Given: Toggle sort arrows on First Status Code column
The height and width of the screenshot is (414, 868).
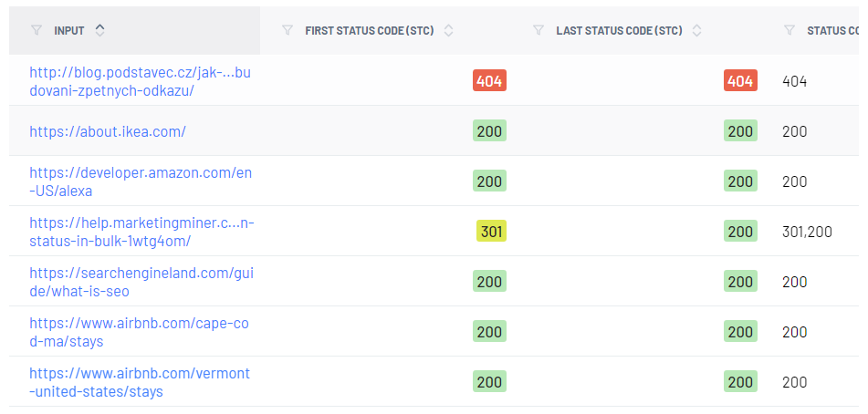Looking at the screenshot, I should point(448,30).
